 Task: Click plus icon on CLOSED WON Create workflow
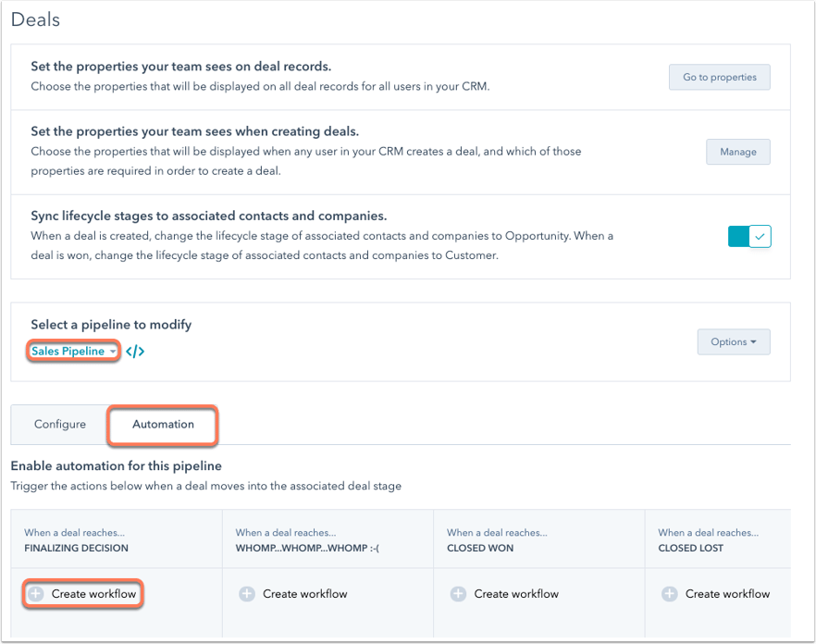pos(458,593)
